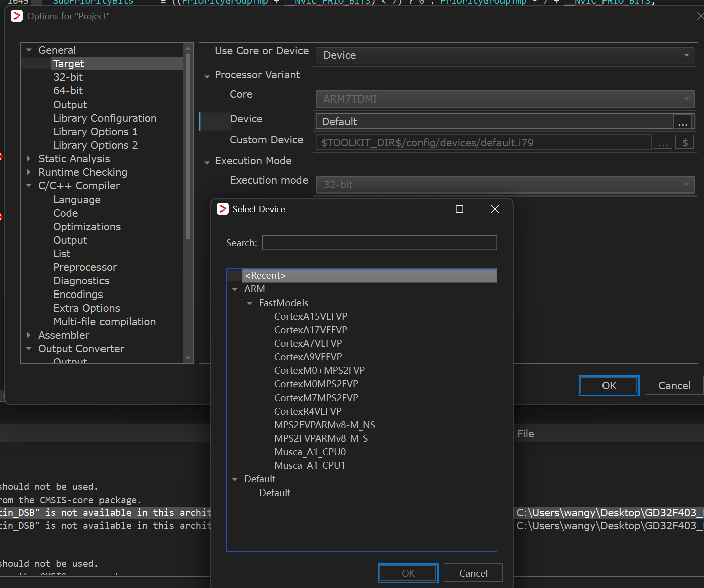Open the Preprocessor page
Image resolution: width=704 pixels, height=588 pixels.
(85, 267)
